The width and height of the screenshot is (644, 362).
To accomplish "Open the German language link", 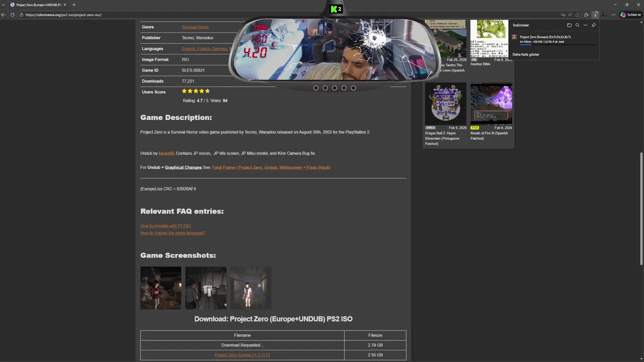I will click(219, 49).
